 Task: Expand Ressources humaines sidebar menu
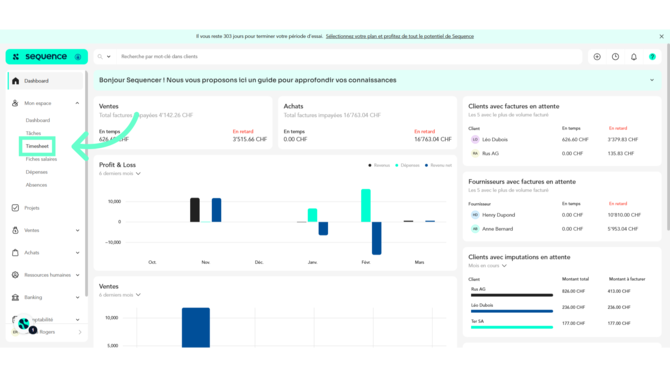[x=77, y=275]
